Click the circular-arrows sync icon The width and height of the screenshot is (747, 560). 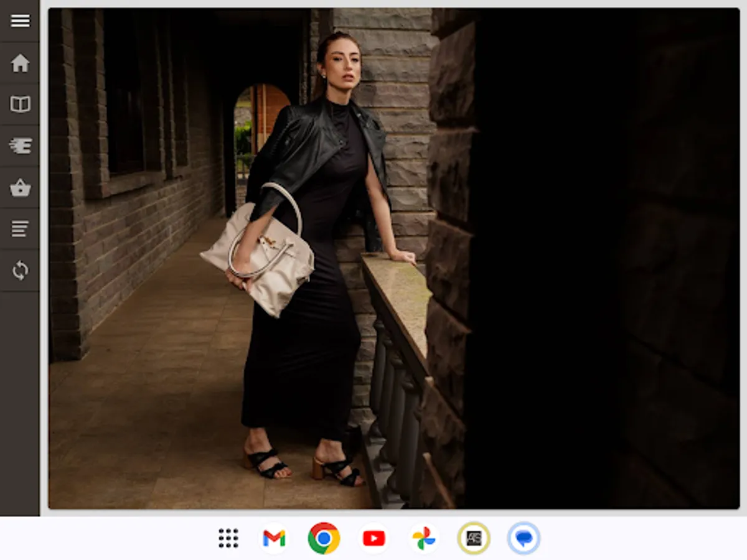pyautogui.click(x=20, y=271)
